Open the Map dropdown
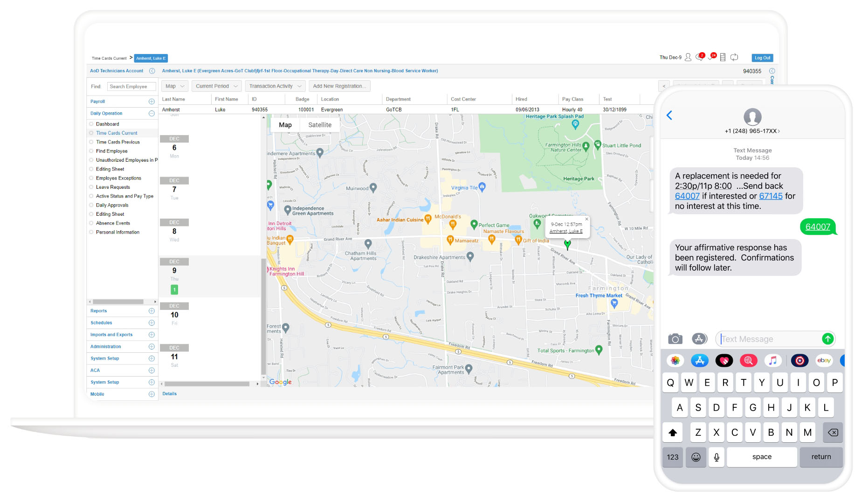This screenshot has width=868, height=501. click(x=175, y=86)
